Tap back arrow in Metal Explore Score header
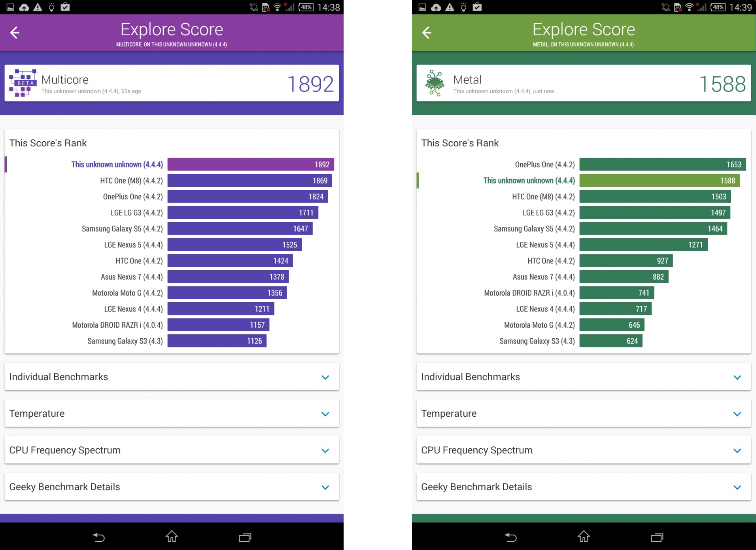The height and width of the screenshot is (550, 756). coord(427,32)
